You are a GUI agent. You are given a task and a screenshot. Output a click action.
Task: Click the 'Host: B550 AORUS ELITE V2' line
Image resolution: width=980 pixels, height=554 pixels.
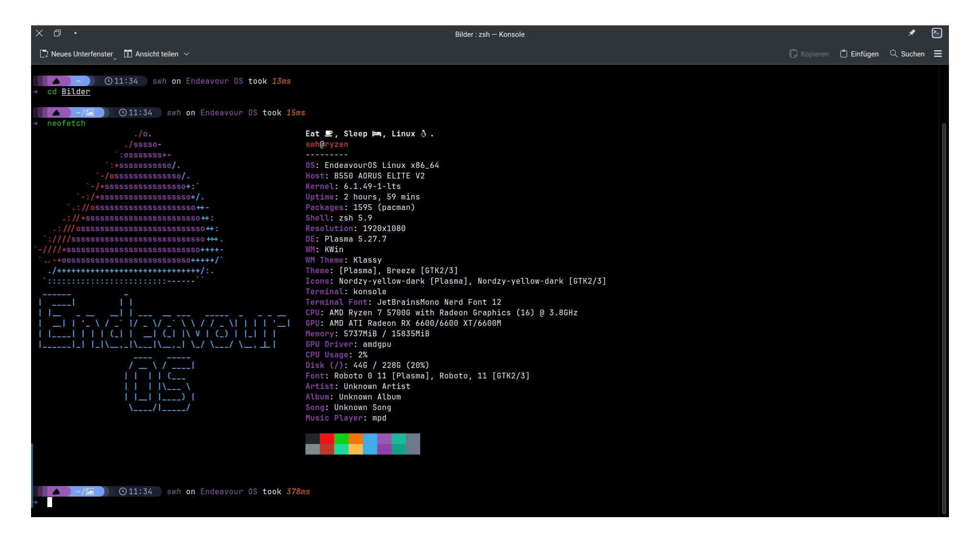click(x=365, y=176)
